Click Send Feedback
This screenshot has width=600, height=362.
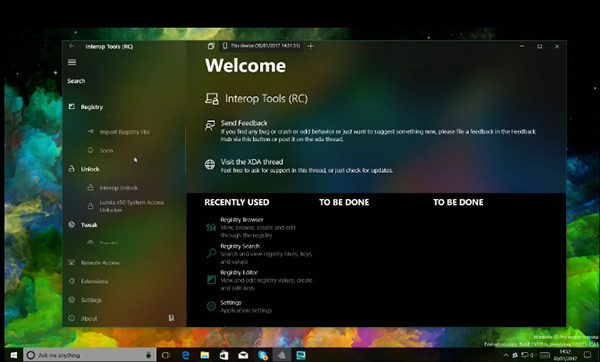click(244, 123)
